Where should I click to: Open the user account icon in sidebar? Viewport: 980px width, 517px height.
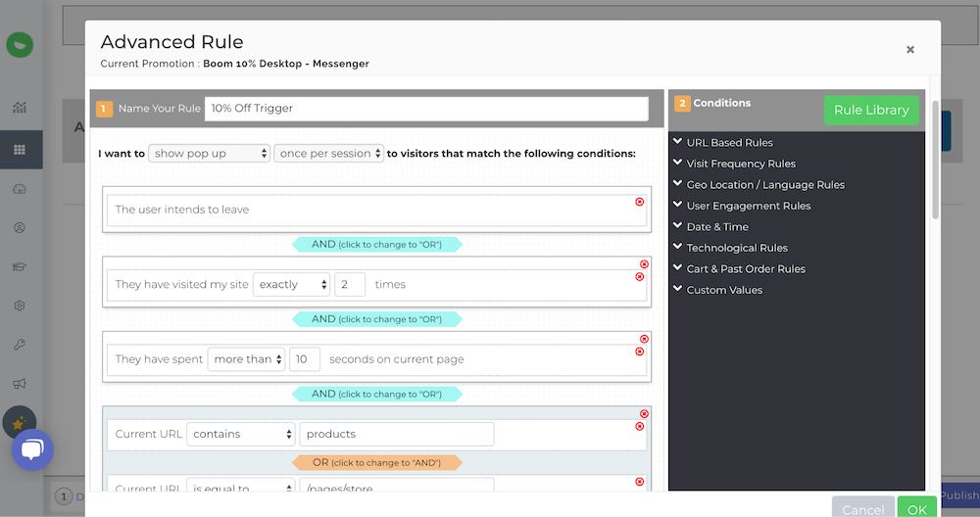[20, 227]
